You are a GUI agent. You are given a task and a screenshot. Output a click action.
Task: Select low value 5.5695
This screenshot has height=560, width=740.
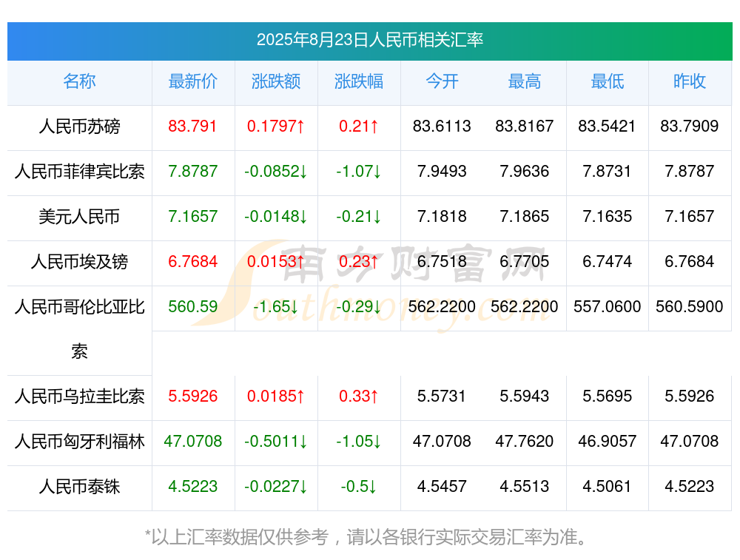(607, 397)
